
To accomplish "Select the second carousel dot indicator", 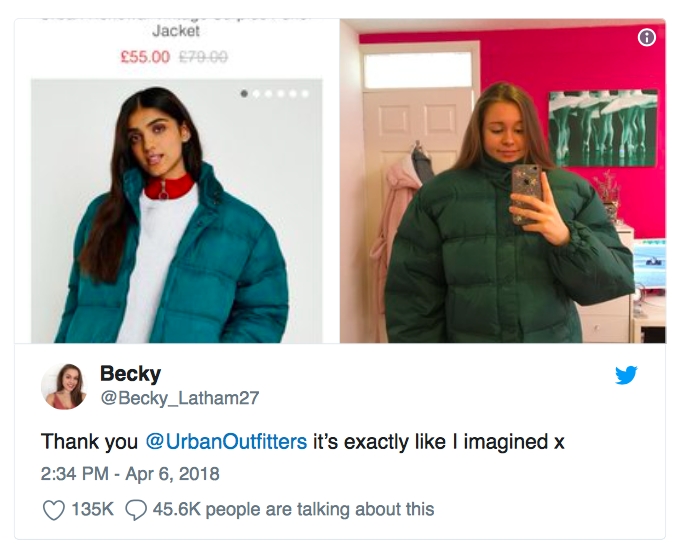I will click(x=256, y=94).
